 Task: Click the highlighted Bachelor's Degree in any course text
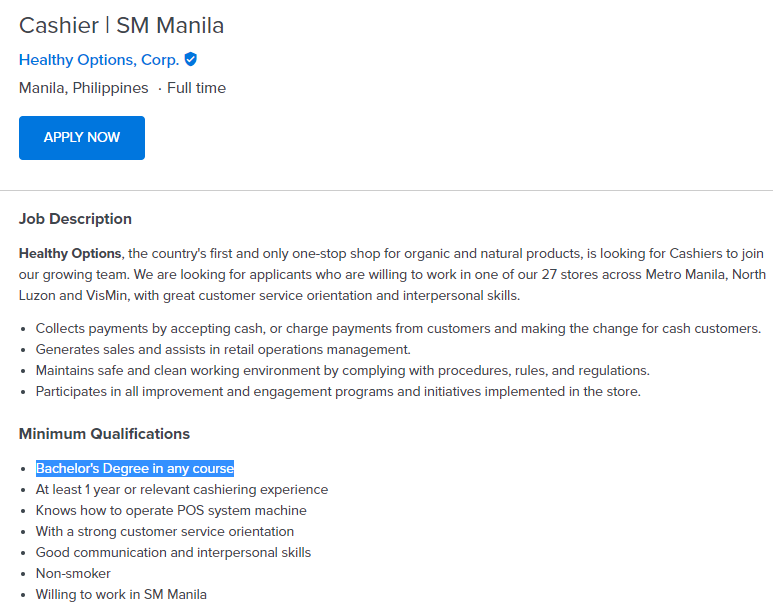coord(135,469)
